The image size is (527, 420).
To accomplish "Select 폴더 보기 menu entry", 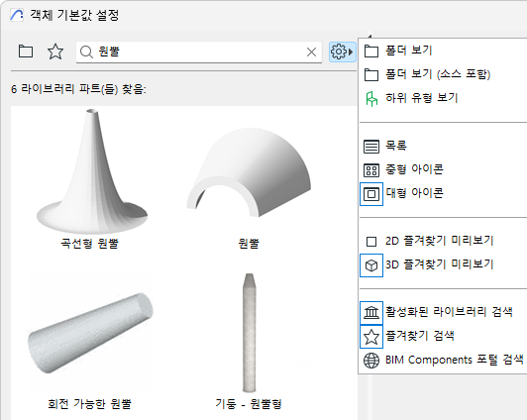I will tap(443, 51).
